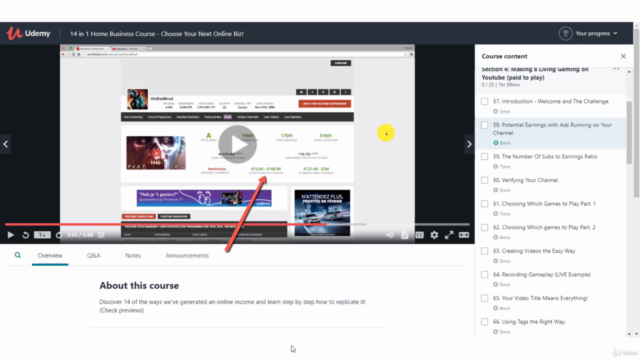Viewport: 640px width, 360px height.
Task: Go to the next lecture arrow
Action: (469, 144)
